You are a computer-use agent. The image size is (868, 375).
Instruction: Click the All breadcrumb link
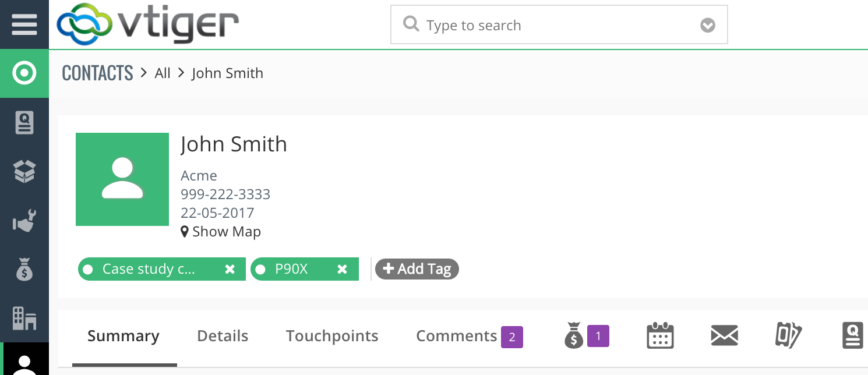click(x=163, y=73)
